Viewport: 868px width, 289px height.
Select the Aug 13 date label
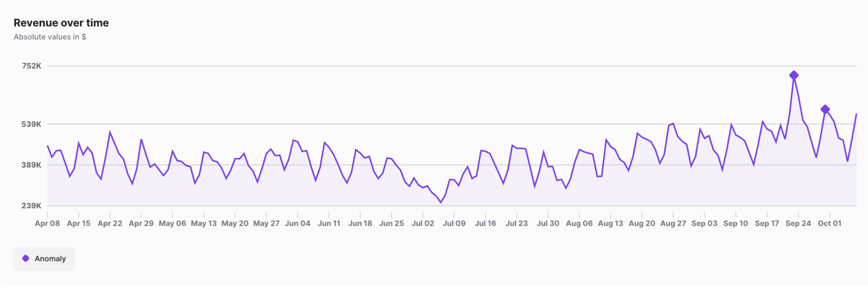click(x=610, y=223)
